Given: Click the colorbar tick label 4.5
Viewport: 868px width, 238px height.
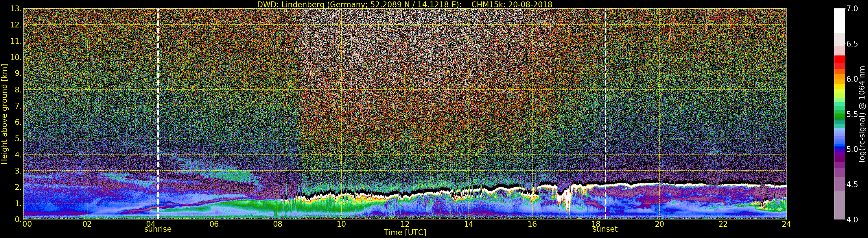Looking at the screenshot, I should tap(852, 185).
